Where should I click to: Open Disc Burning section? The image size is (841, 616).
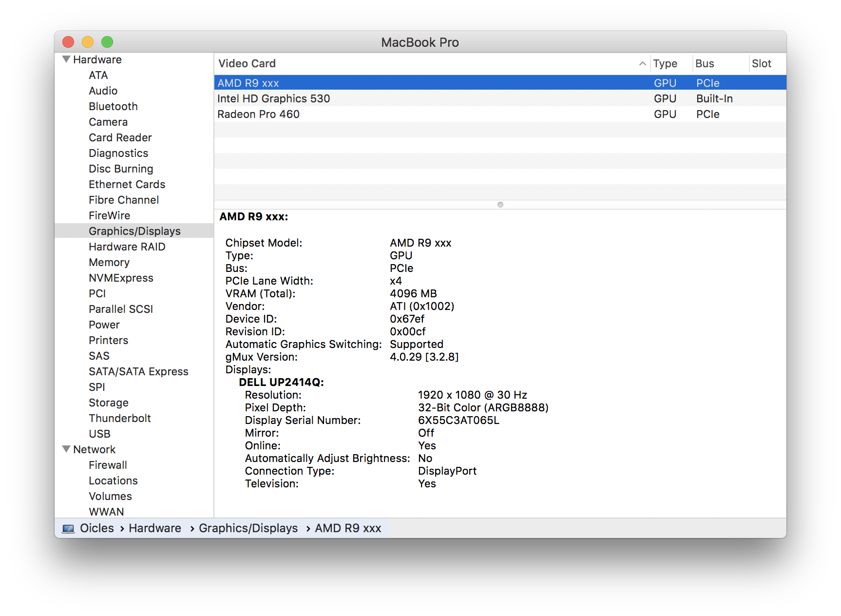pos(121,169)
